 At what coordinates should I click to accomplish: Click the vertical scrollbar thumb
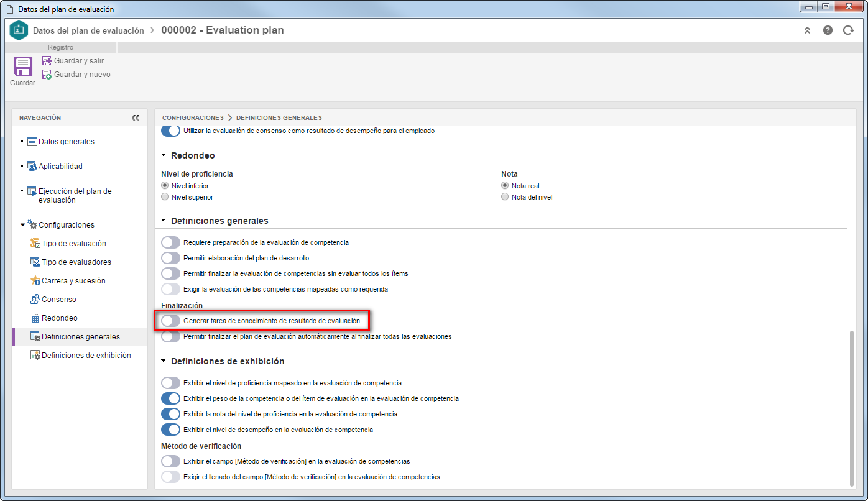pyautogui.click(x=852, y=408)
